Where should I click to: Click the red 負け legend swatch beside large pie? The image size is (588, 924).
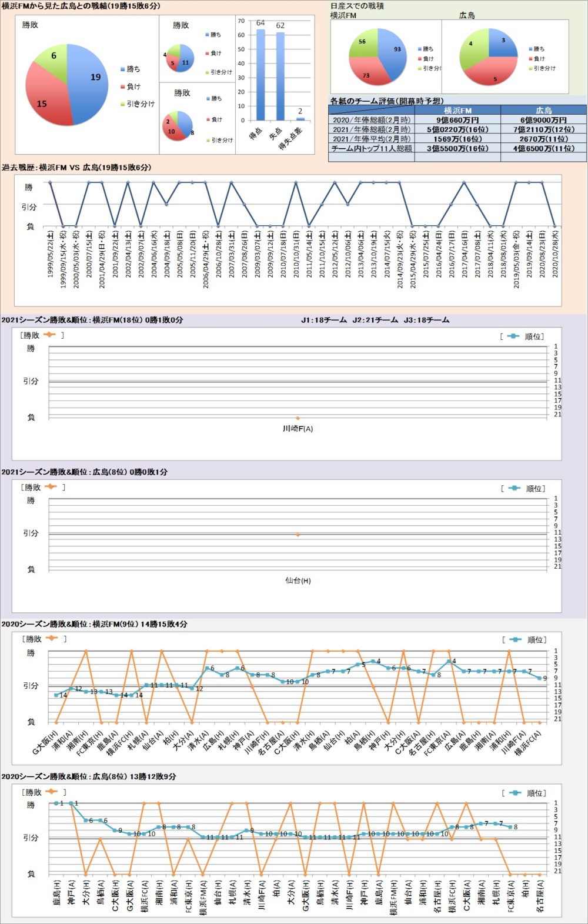point(122,86)
